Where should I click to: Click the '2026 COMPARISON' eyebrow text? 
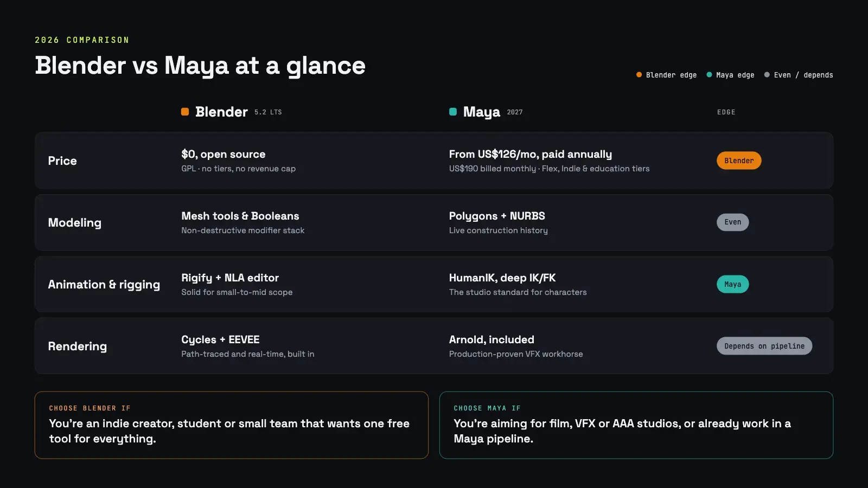[82, 40]
